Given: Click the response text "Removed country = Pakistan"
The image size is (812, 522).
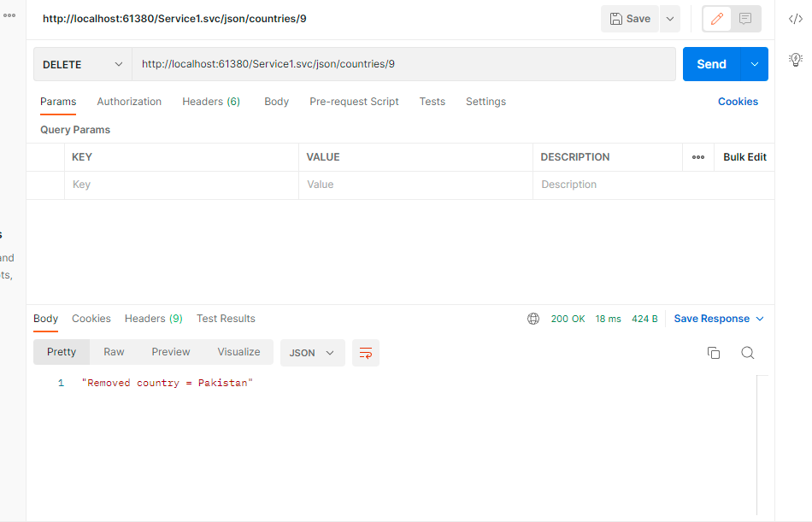Looking at the screenshot, I should (x=168, y=383).
